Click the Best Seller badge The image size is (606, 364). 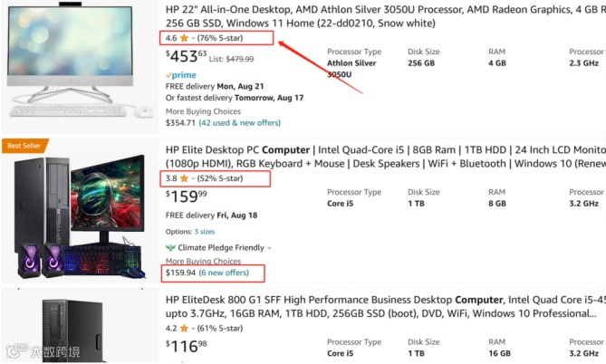(24, 146)
